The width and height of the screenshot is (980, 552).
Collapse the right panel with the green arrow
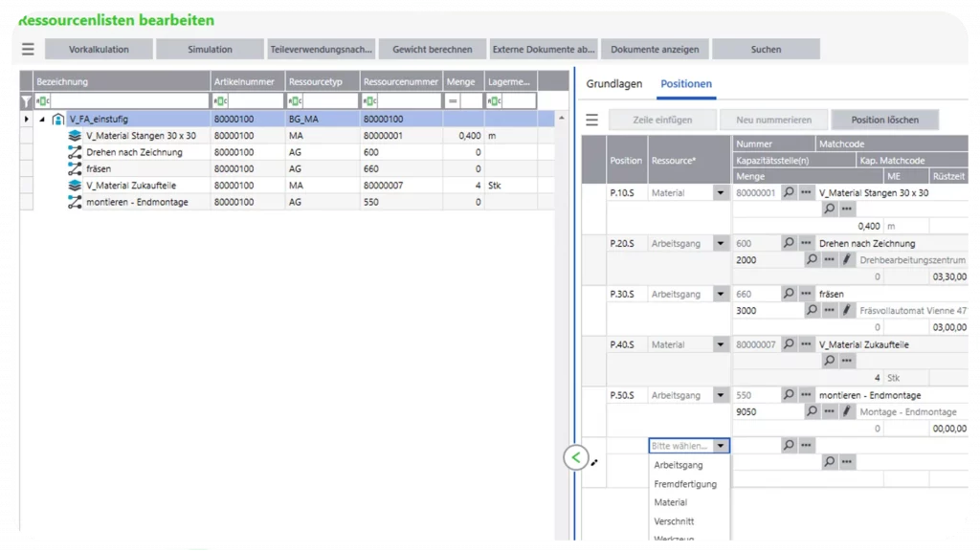tap(575, 458)
